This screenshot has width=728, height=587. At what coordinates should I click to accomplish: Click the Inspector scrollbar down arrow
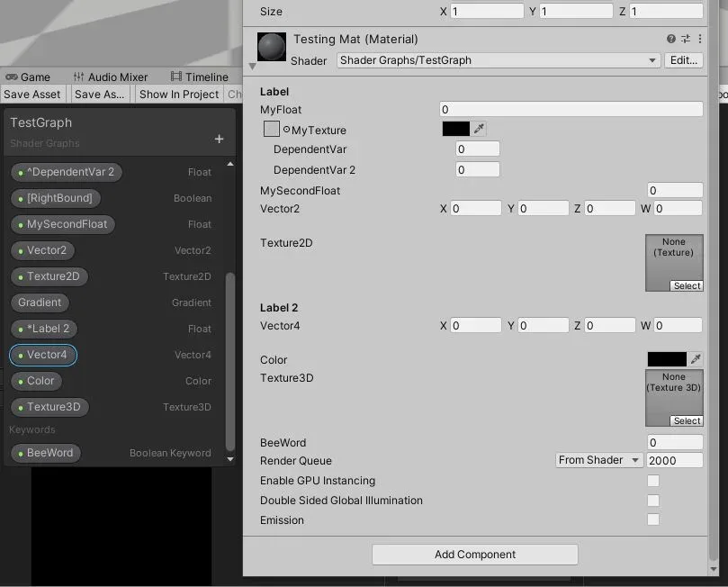(714, 569)
